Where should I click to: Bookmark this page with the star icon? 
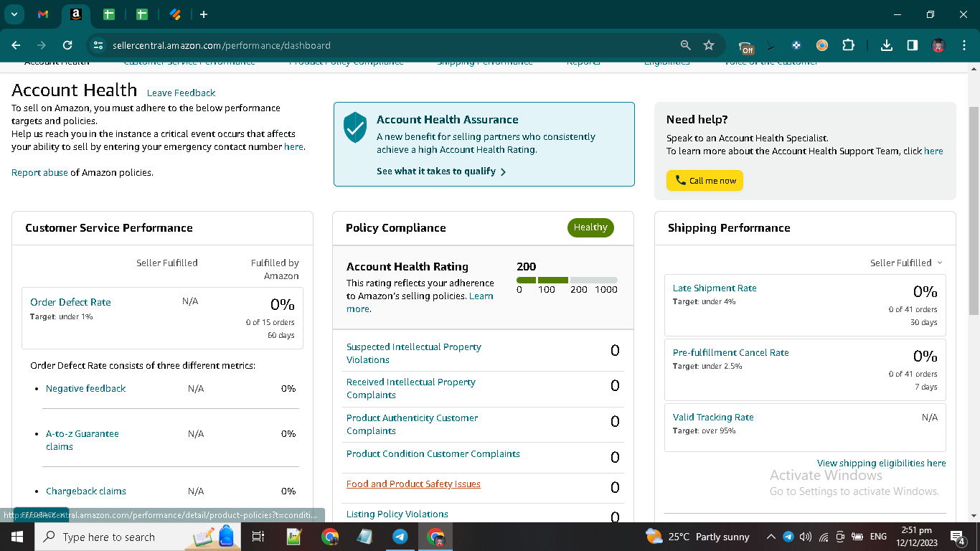click(709, 45)
